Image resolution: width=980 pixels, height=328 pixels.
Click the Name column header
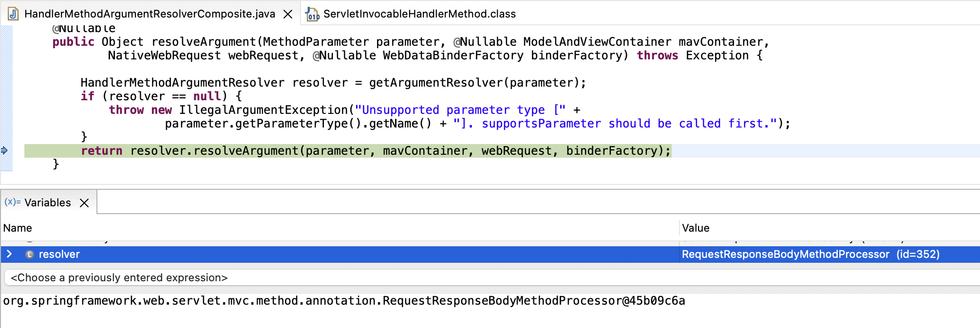tap(18, 228)
